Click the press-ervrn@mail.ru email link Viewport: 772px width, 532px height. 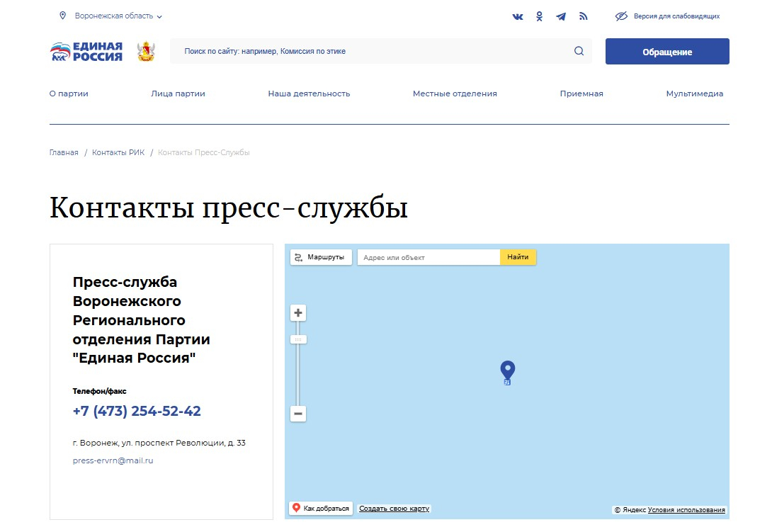point(113,460)
